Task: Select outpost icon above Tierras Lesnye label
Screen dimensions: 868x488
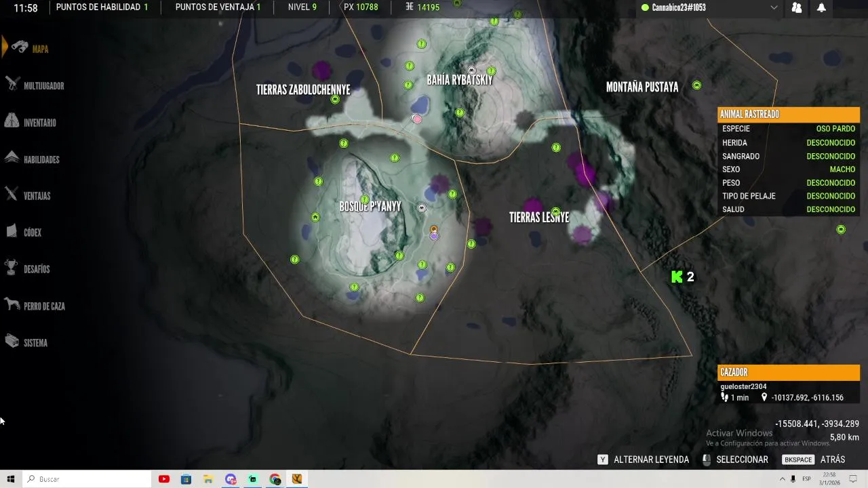Action: coord(555,211)
